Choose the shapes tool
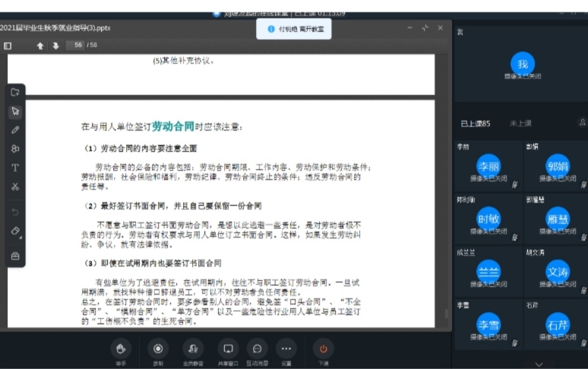The image size is (588, 369). [x=15, y=149]
